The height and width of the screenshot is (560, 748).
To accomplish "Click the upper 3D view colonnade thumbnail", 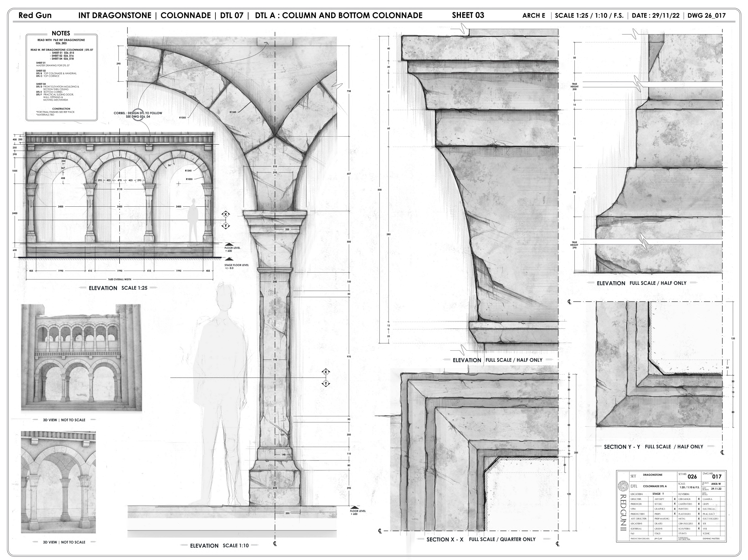I will (81, 358).
